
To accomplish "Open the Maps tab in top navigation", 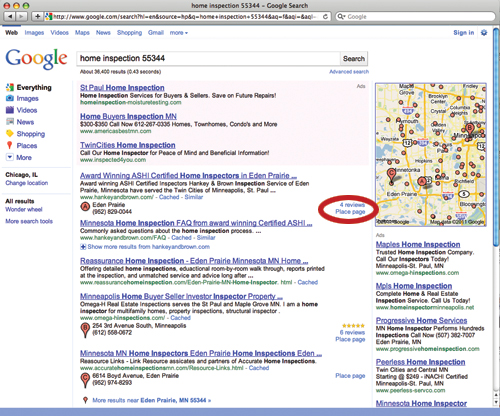I will tap(82, 33).
